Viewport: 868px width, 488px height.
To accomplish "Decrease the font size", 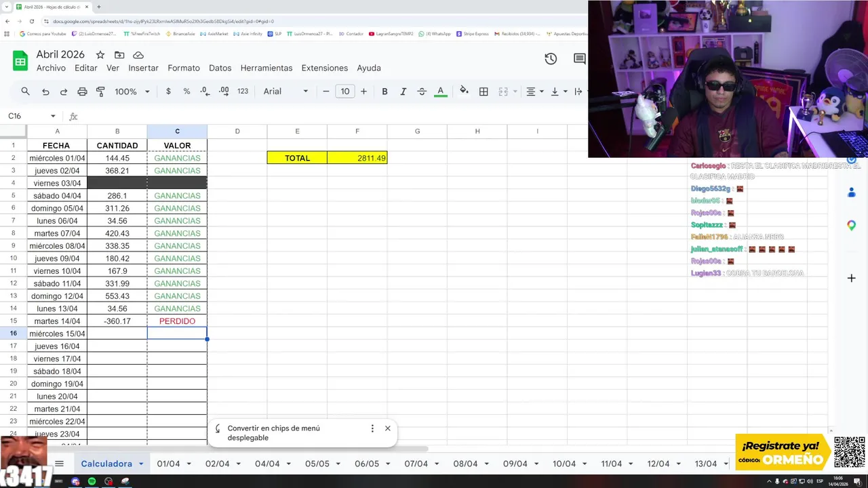I will pyautogui.click(x=326, y=91).
